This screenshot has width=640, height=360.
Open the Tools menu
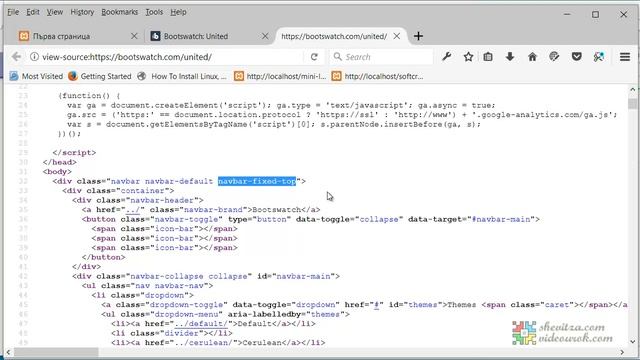(154, 12)
